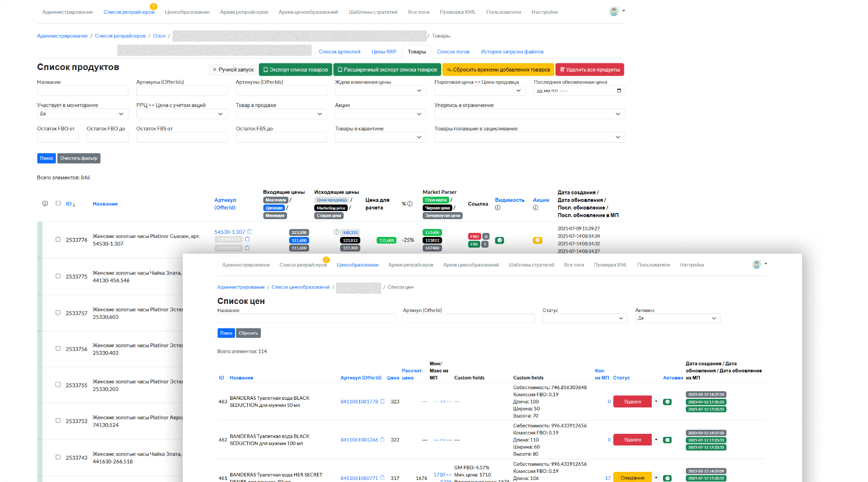The image size is (868, 482).
Task: Open the Список ценообразований breadcrumb link
Action: pos(301,287)
